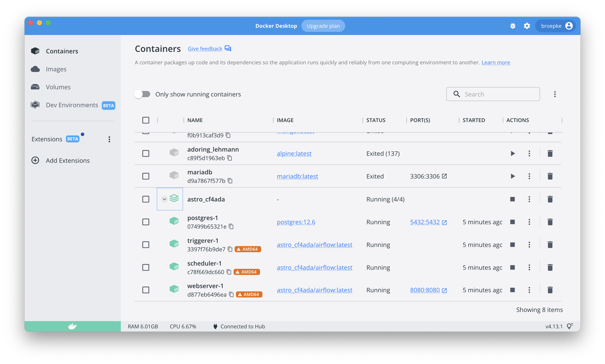Open Dev Environments from the sidebar
The width and height of the screenshot is (605, 364).
pos(71,105)
